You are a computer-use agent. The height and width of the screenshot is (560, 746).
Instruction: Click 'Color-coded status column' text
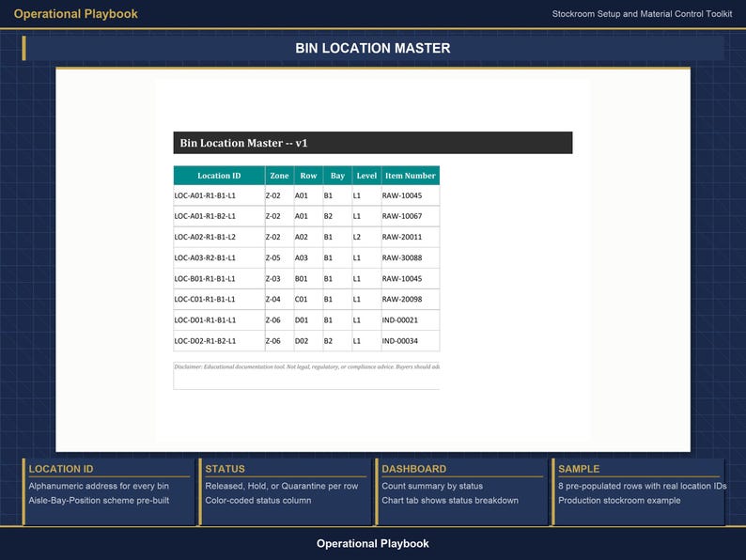(257, 500)
